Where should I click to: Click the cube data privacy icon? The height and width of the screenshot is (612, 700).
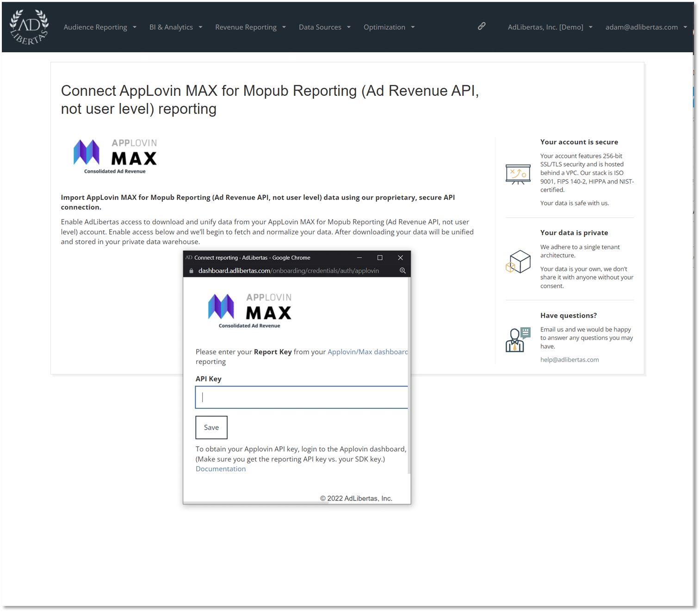click(518, 262)
